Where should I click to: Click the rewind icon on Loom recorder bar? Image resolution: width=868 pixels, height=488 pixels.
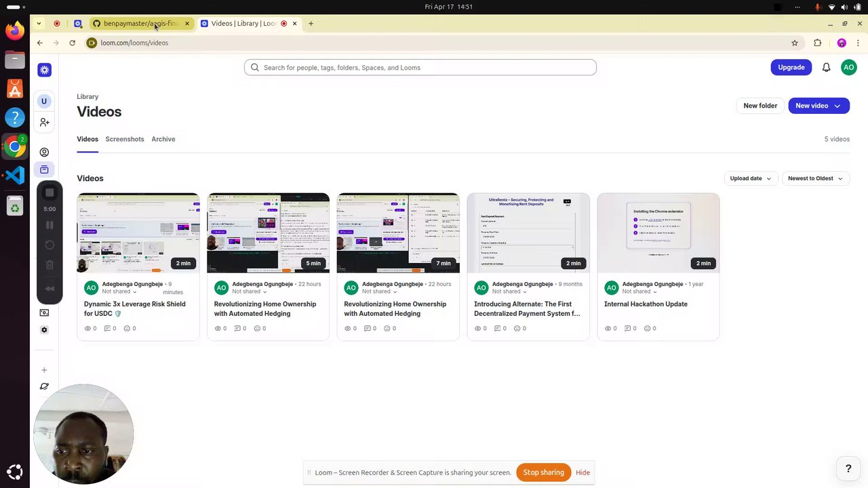point(50,289)
